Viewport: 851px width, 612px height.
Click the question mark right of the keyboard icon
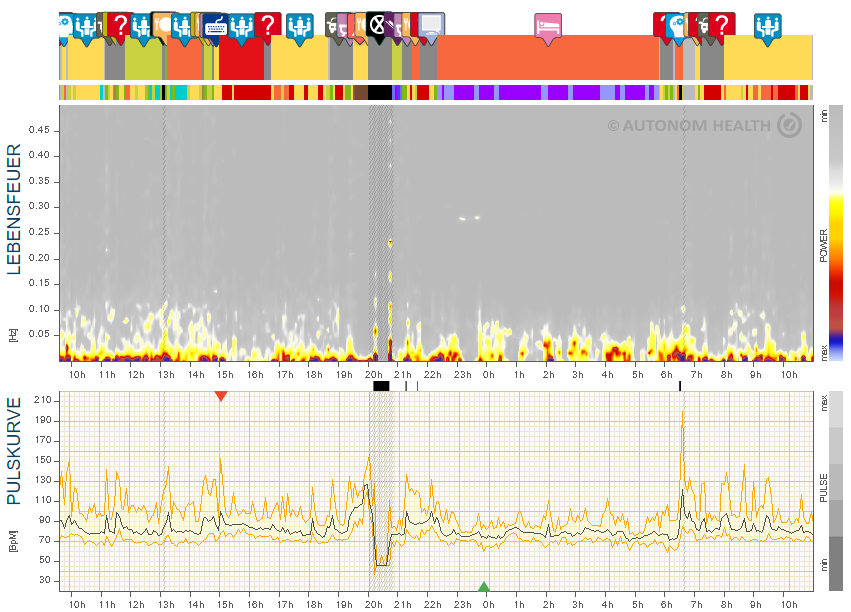(x=267, y=25)
